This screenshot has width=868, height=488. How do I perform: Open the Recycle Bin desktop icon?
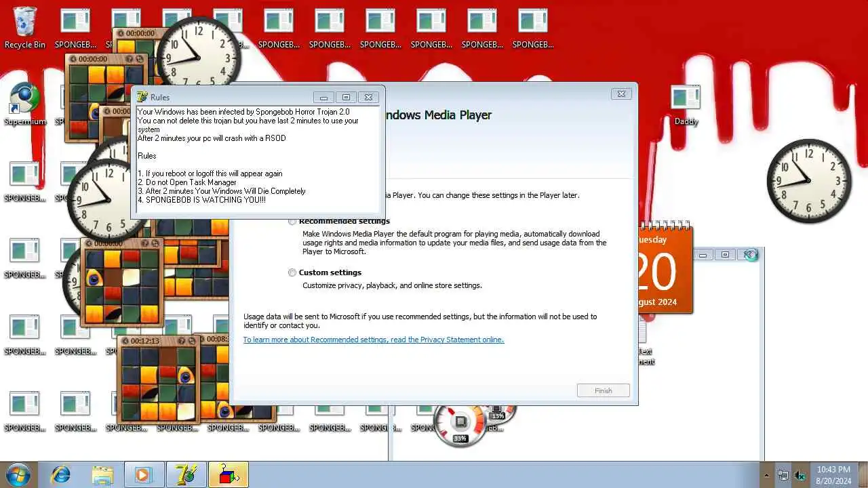pos(25,27)
